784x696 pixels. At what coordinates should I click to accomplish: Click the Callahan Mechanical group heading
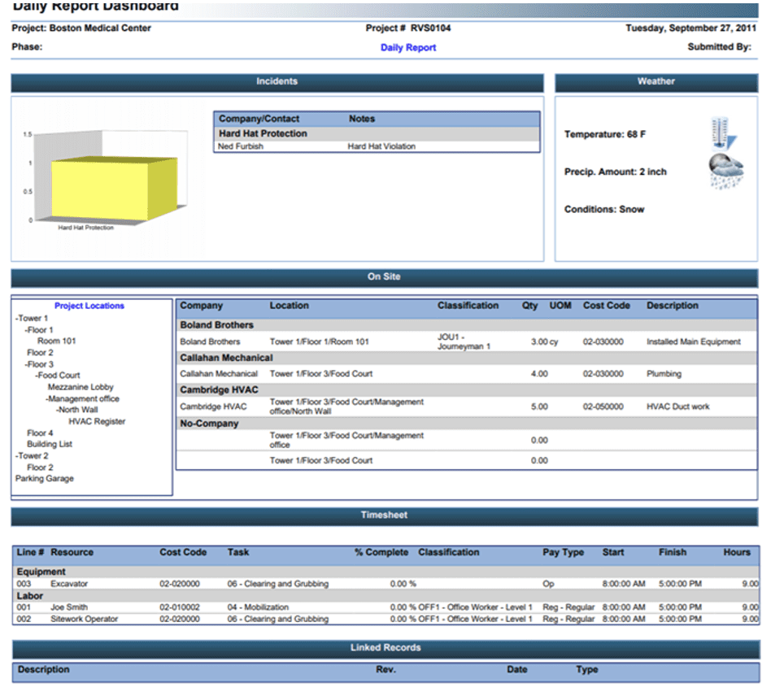[227, 358]
